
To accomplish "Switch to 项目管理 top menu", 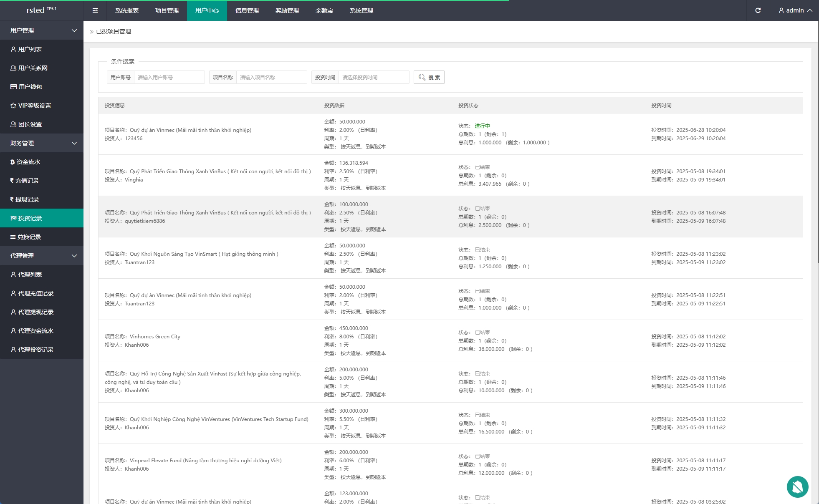I will [x=167, y=10].
